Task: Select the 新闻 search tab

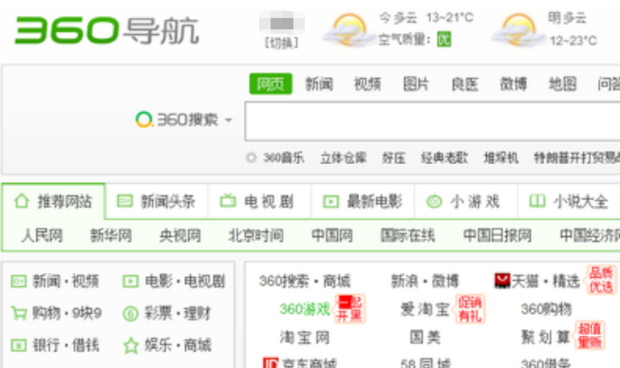Action: coord(319,84)
